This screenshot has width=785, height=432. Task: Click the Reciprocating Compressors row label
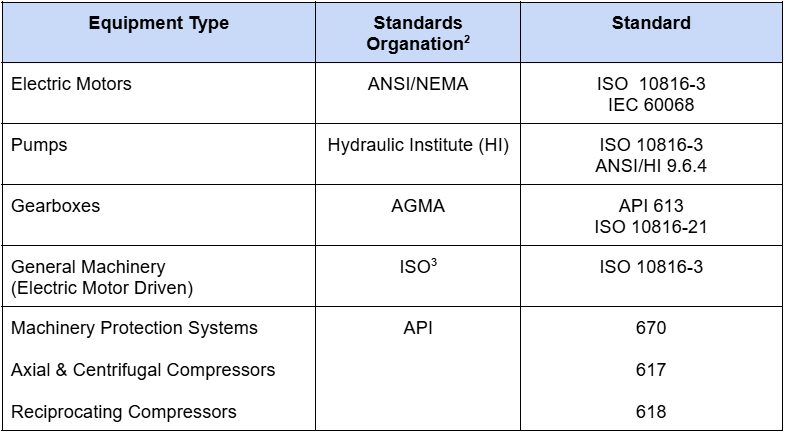tap(124, 412)
